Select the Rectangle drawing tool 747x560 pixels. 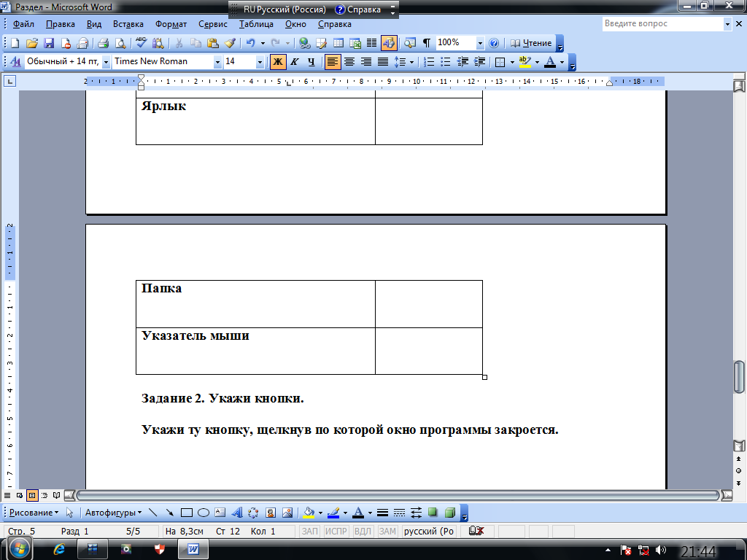[x=186, y=513]
